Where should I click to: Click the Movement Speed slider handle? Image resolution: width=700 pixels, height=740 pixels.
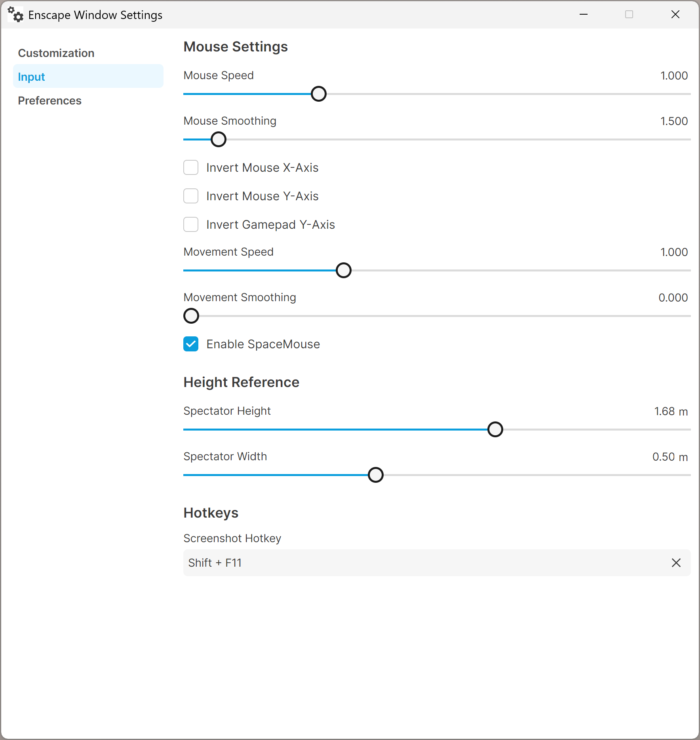[343, 271]
